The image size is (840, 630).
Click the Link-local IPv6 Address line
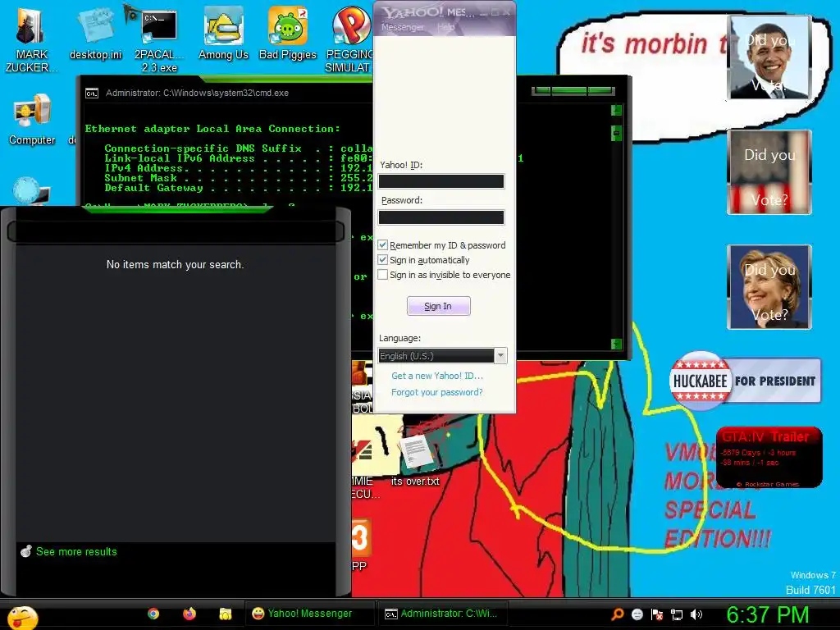tap(239, 158)
